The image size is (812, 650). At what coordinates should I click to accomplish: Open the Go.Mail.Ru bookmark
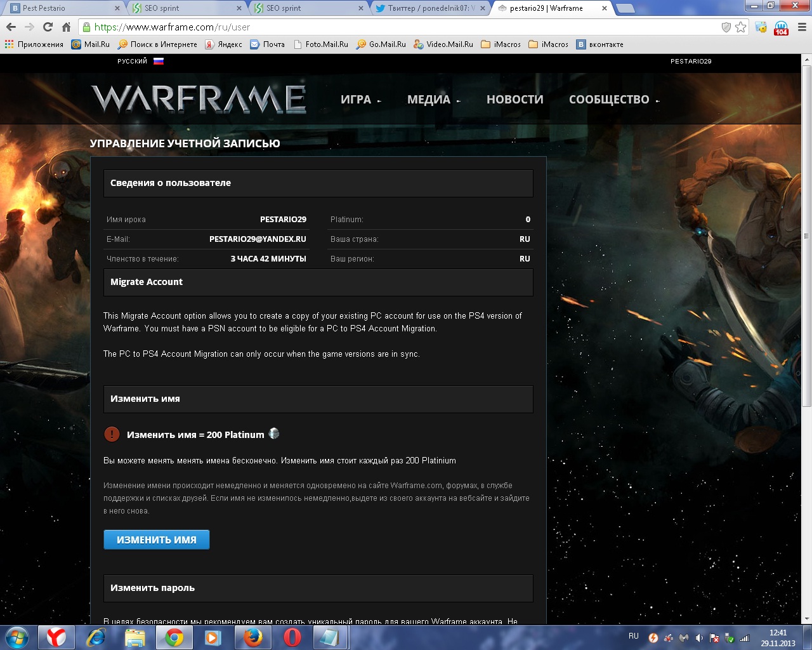tap(381, 44)
